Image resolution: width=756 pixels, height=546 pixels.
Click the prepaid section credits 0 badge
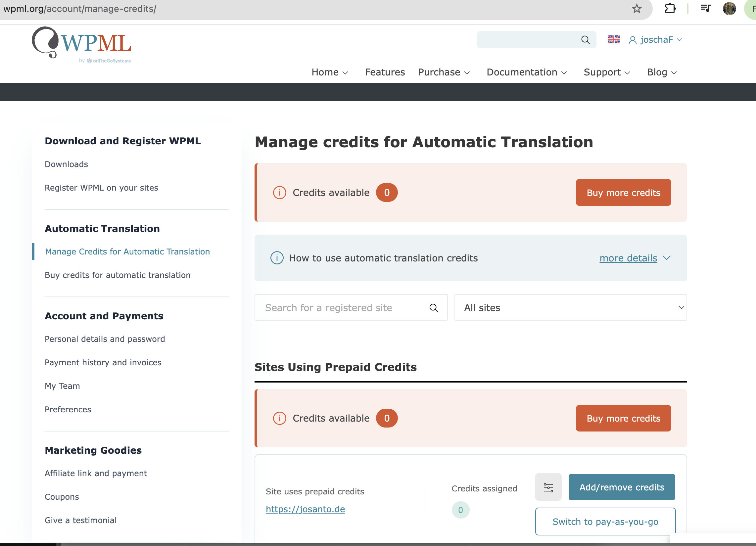click(387, 418)
